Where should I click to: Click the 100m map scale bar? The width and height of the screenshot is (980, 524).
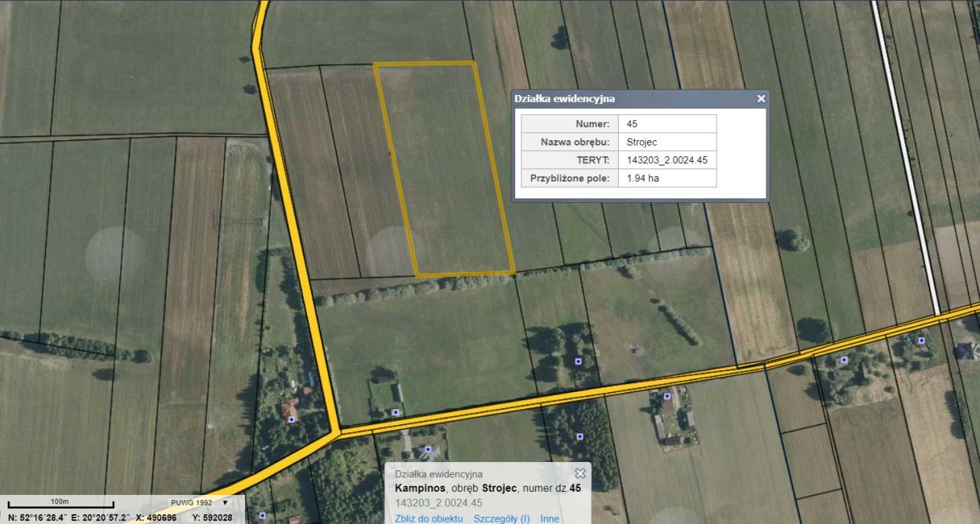pos(60,503)
